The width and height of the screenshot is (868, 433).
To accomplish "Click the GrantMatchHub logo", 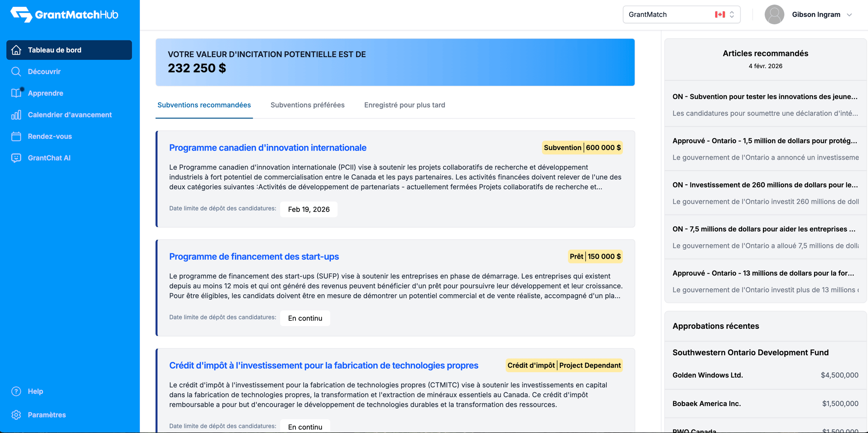I will click(64, 15).
